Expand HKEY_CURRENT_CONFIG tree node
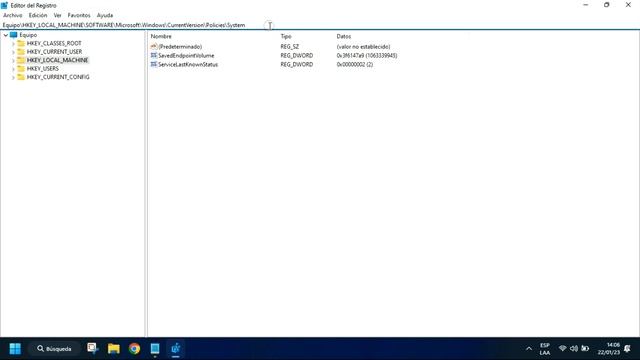Viewport: 640px width, 360px height. (x=13, y=77)
